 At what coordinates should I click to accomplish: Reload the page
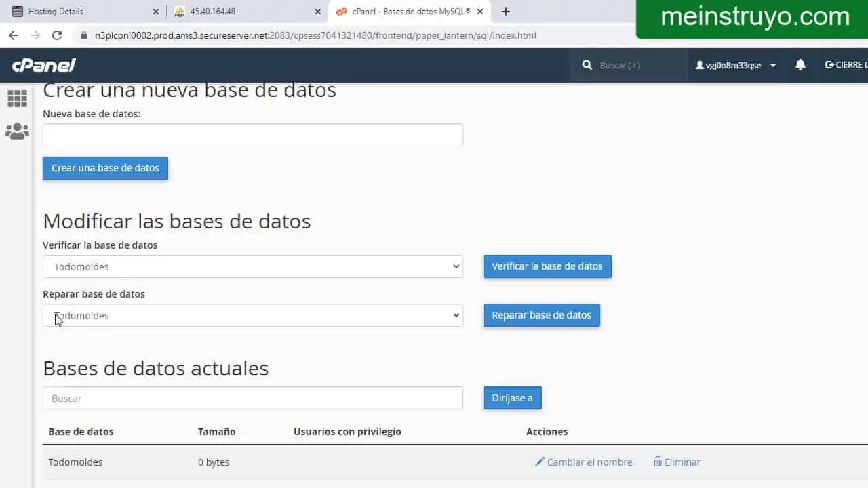[57, 35]
